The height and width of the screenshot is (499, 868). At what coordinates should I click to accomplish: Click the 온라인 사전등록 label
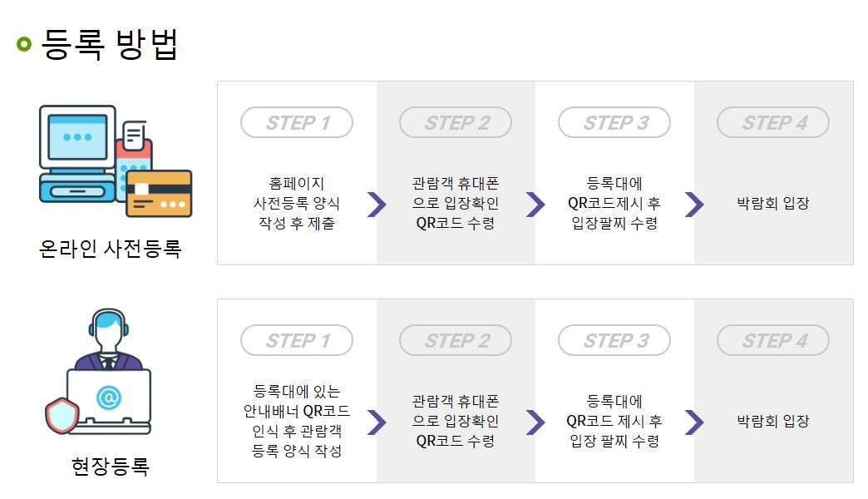[x=110, y=248]
